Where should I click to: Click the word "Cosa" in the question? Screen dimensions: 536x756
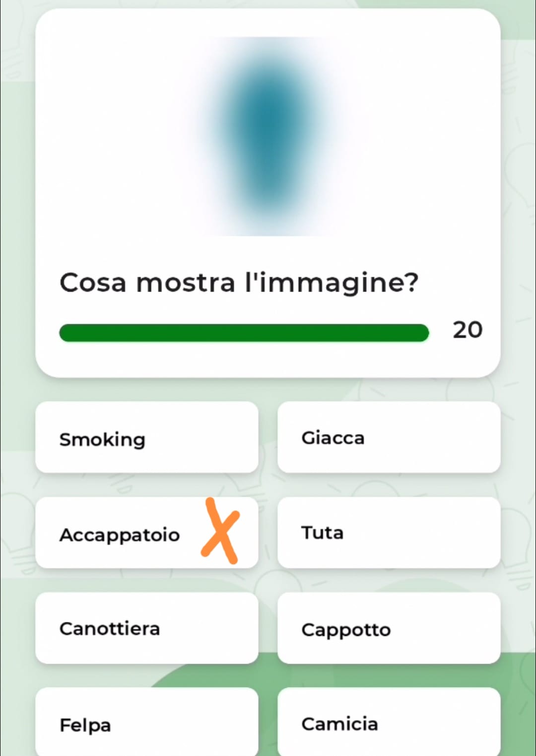(x=93, y=283)
